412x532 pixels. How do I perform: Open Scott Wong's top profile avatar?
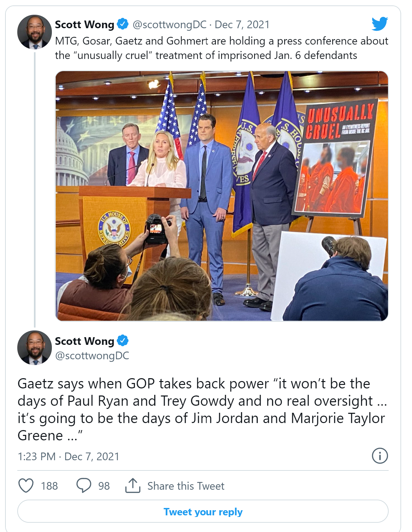click(x=35, y=32)
